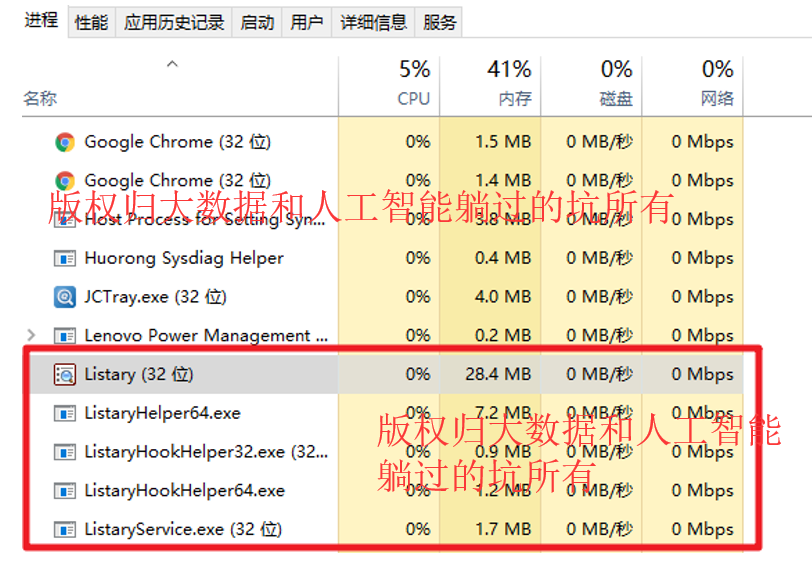Image resolution: width=812 pixels, height=565 pixels.
Task: Switch to the 进程 tab
Action: pos(41,21)
